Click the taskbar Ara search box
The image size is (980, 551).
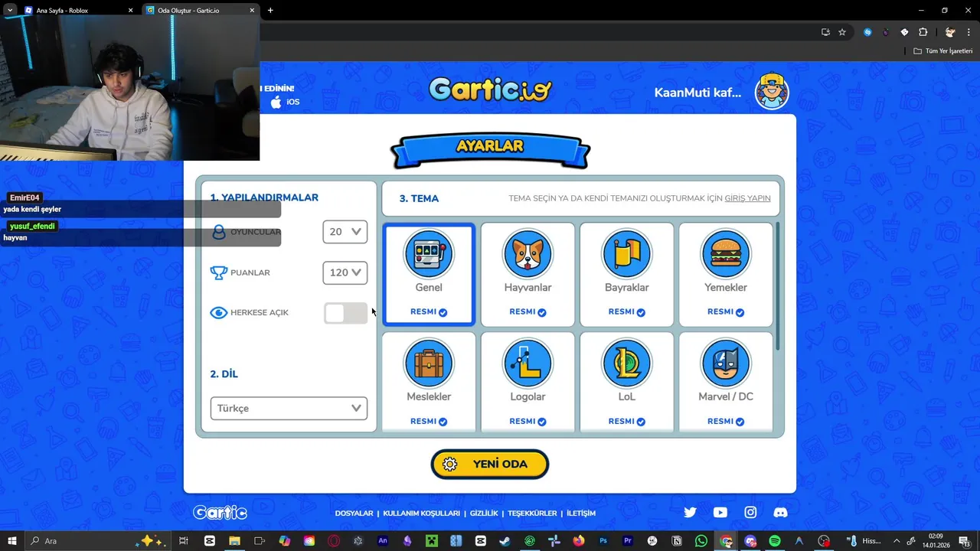pos(100,541)
